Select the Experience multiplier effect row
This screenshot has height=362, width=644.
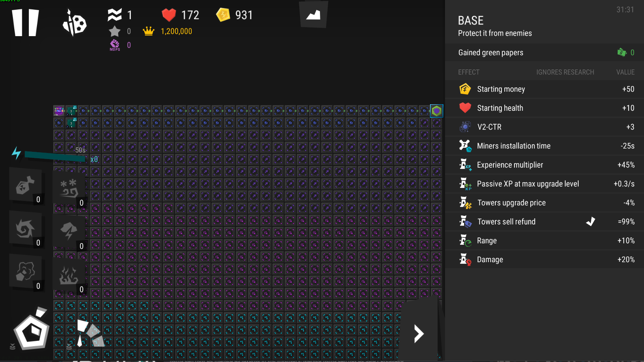point(545,165)
